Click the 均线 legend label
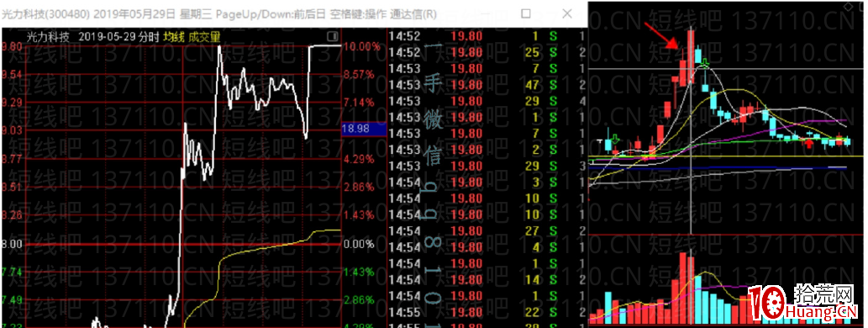Screen dimensions: 868x328 pos(173,37)
